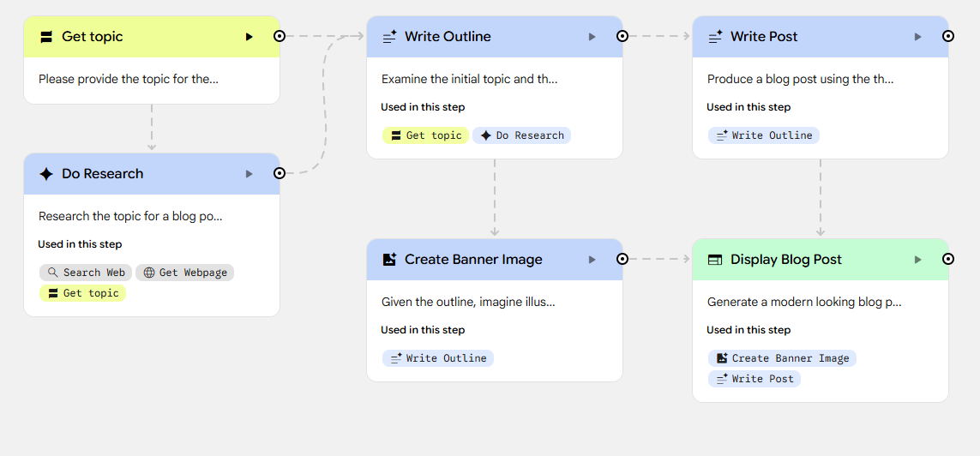This screenshot has height=456, width=980.
Task: Click the Do Research chip in Write Outline
Action: coord(521,135)
